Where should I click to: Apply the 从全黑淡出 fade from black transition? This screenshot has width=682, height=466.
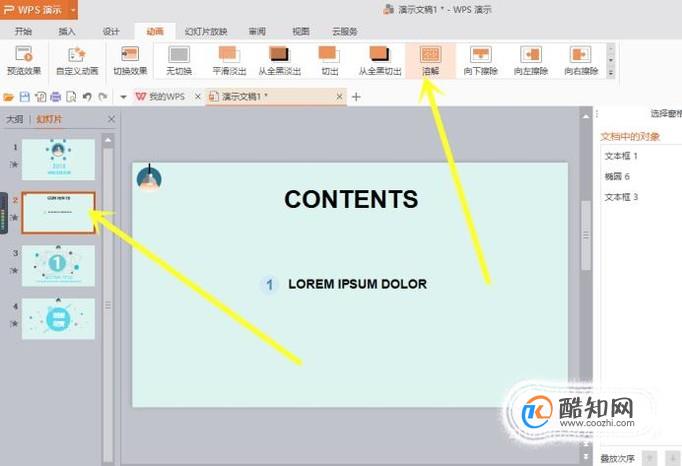(x=280, y=61)
